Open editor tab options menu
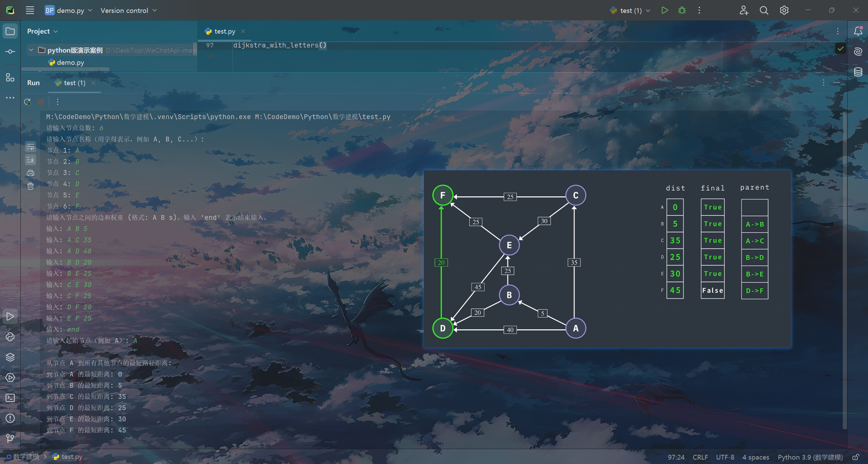 click(x=838, y=31)
